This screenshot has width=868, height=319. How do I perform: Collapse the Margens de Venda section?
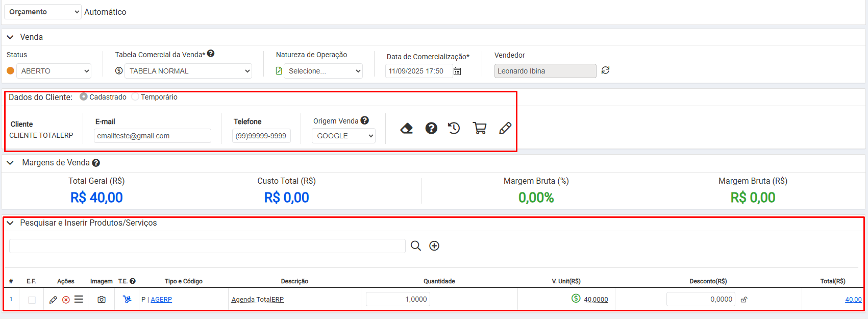pos(10,163)
